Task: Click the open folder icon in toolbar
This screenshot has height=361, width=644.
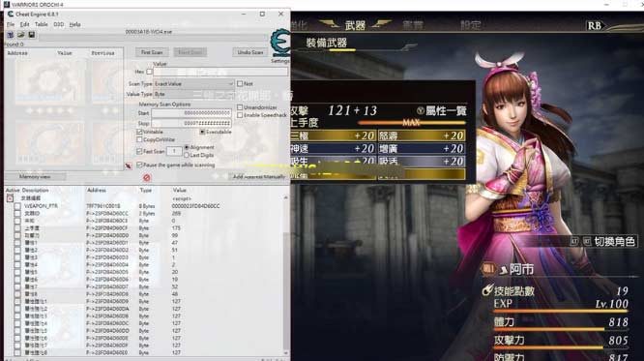Action: point(21,35)
